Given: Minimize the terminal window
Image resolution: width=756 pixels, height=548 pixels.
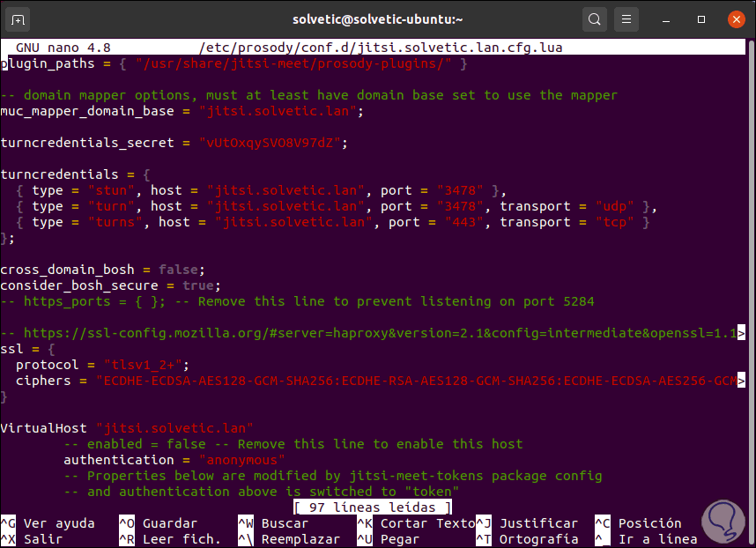Looking at the screenshot, I should 666,19.
